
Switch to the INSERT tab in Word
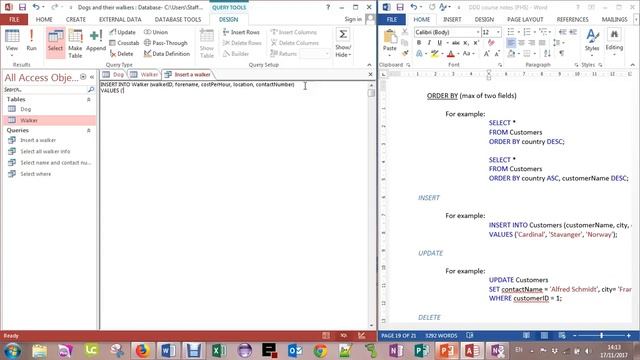tap(452, 19)
